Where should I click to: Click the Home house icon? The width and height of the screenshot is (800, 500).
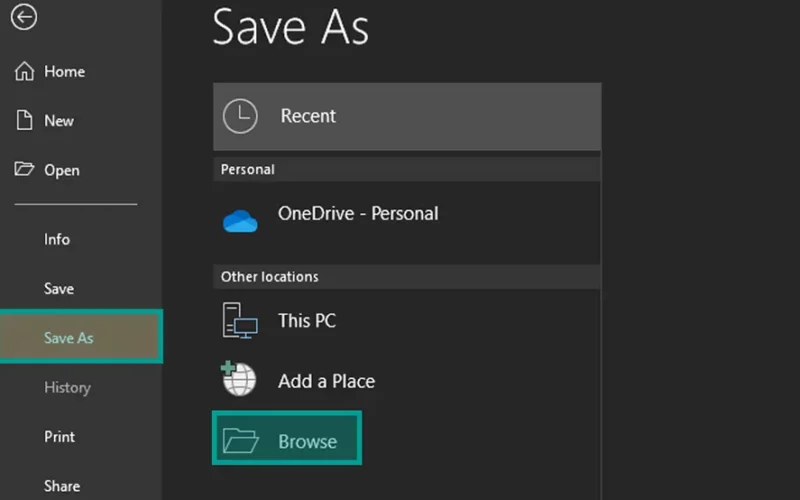[24, 71]
